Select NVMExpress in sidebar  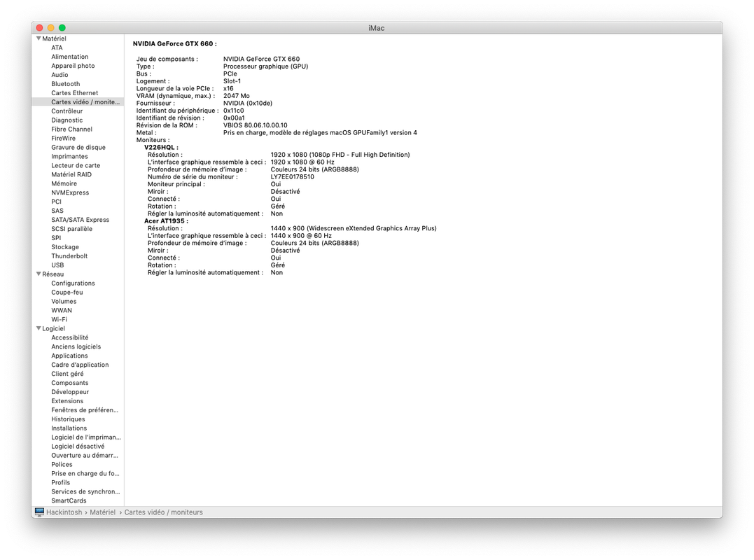(x=70, y=192)
